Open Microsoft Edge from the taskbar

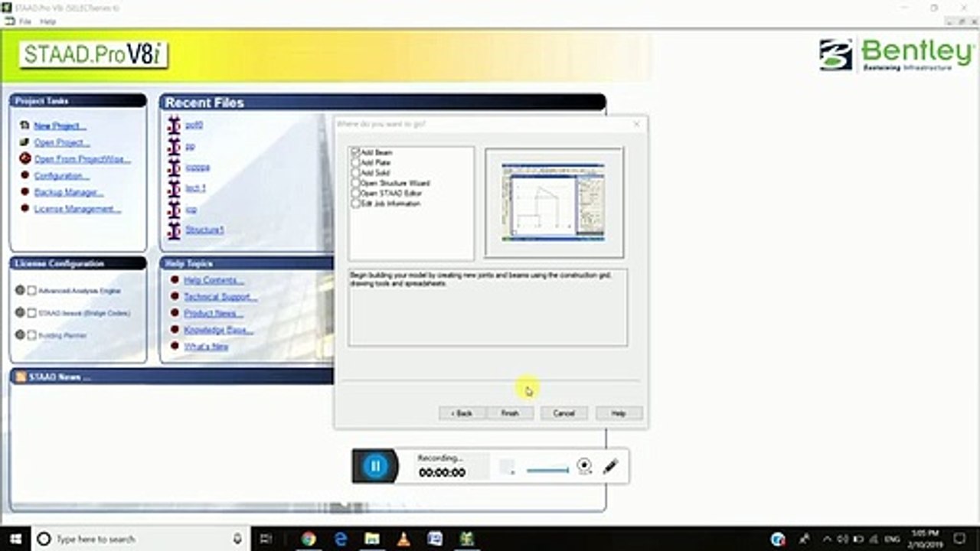[341, 539]
